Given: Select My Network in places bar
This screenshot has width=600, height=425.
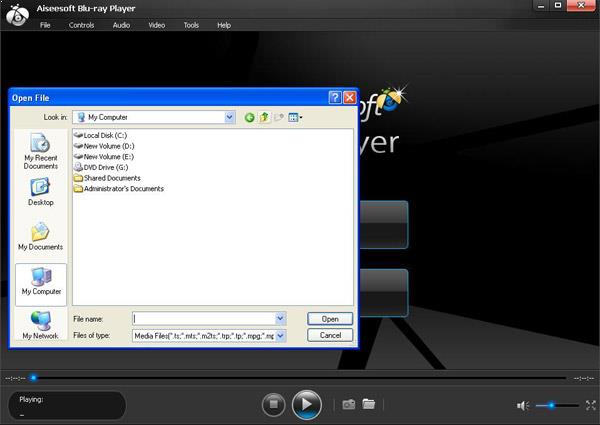Looking at the screenshot, I should coord(41,325).
